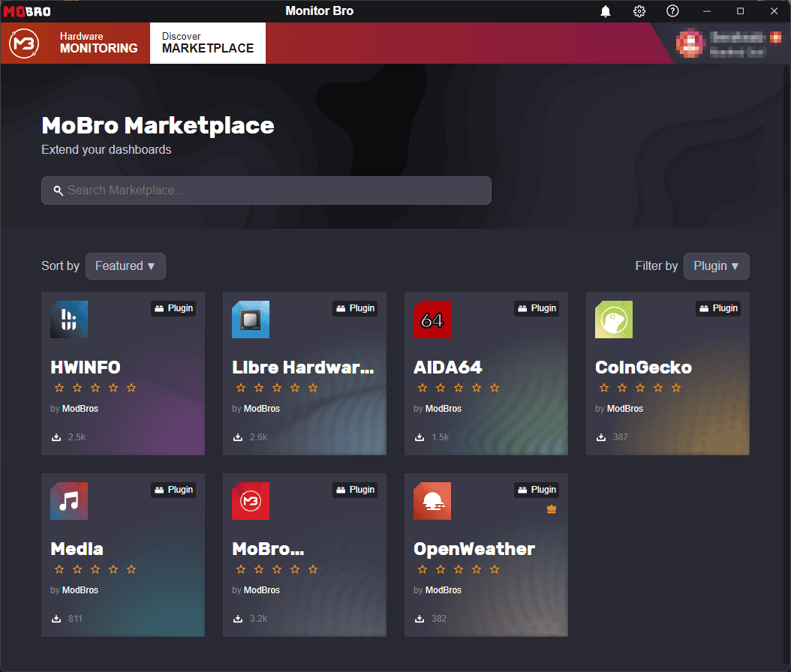
Task: Click ModBros author on HWINFO card
Action: tap(80, 409)
